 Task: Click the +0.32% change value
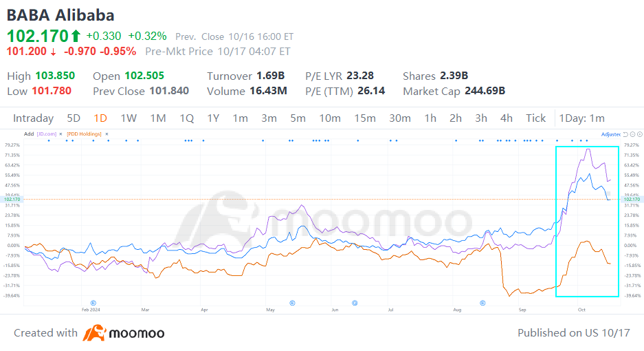[x=147, y=36]
